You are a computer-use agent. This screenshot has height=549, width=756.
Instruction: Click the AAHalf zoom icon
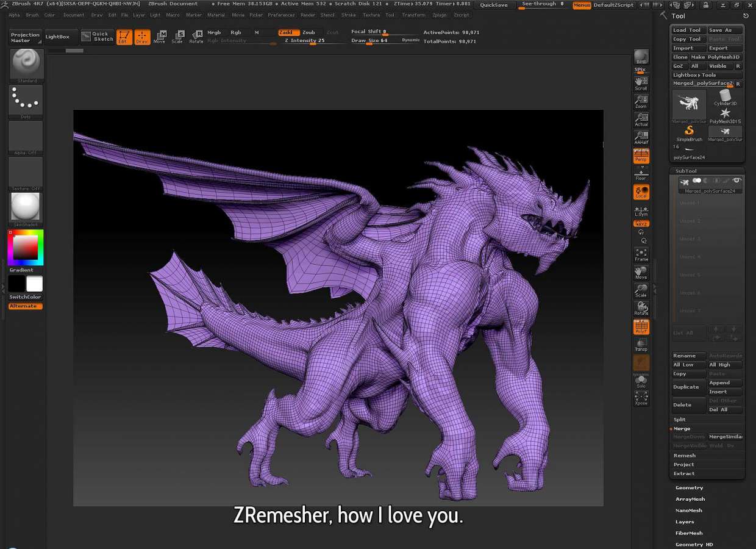click(641, 137)
